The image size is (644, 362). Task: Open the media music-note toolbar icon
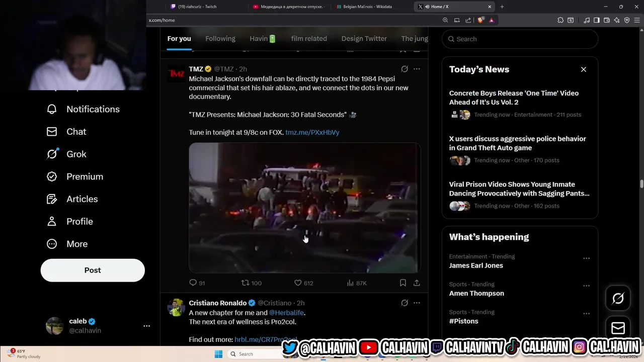pos(587,20)
